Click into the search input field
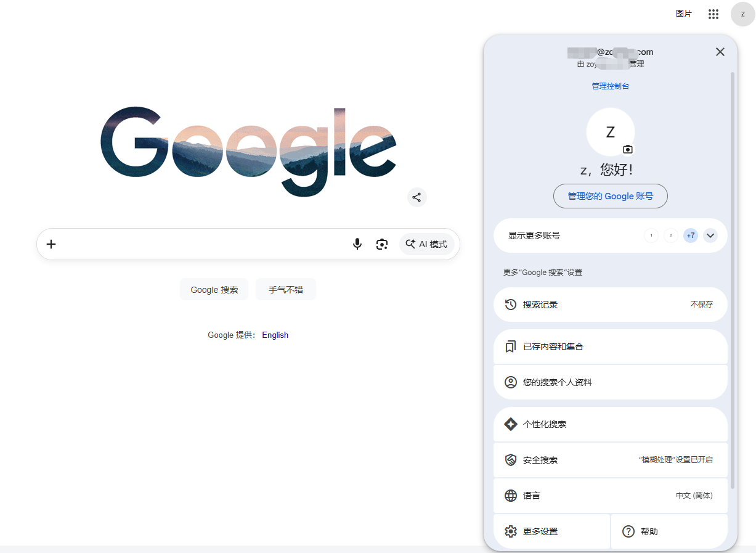756x553 pixels. [203, 244]
